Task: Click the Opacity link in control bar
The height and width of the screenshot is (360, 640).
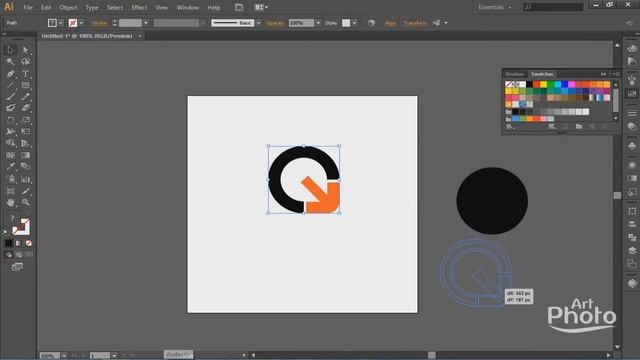Action: 275,23
